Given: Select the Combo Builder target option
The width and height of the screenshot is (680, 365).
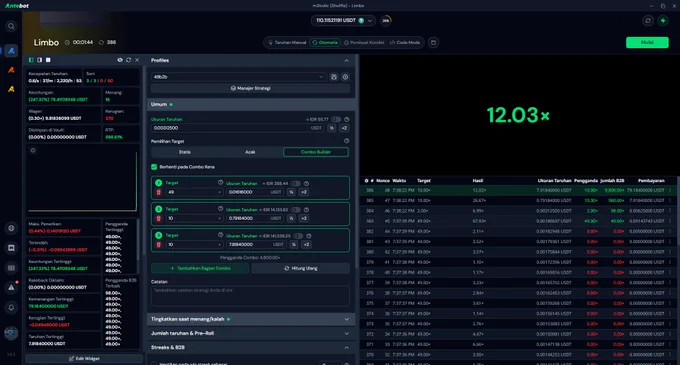Looking at the screenshot, I should coord(316,152).
